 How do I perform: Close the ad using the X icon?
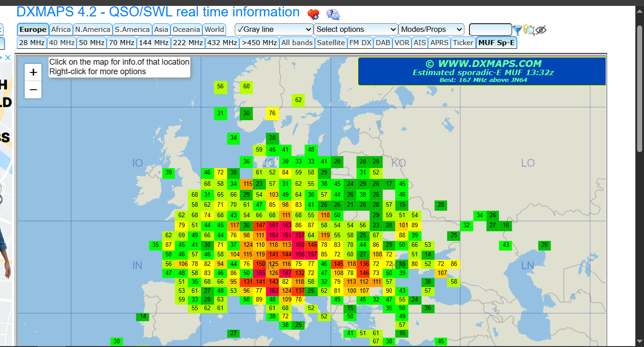click(9, 58)
